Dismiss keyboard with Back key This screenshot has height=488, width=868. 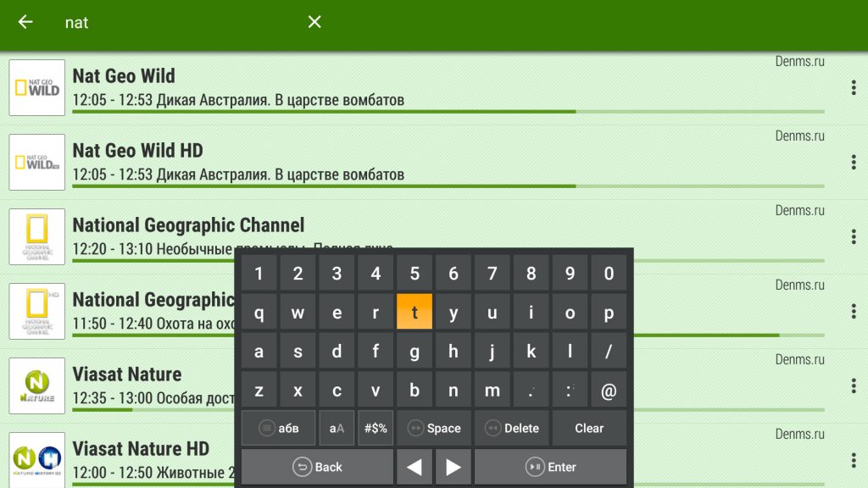[317, 467]
